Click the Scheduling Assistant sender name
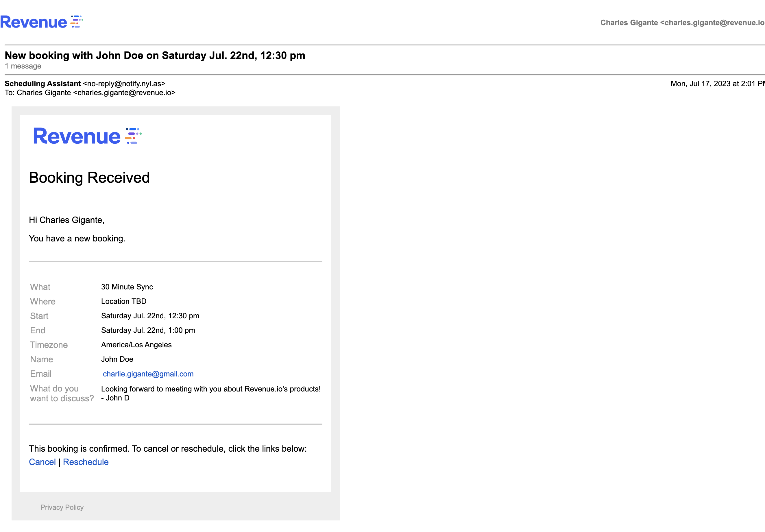 pos(43,84)
